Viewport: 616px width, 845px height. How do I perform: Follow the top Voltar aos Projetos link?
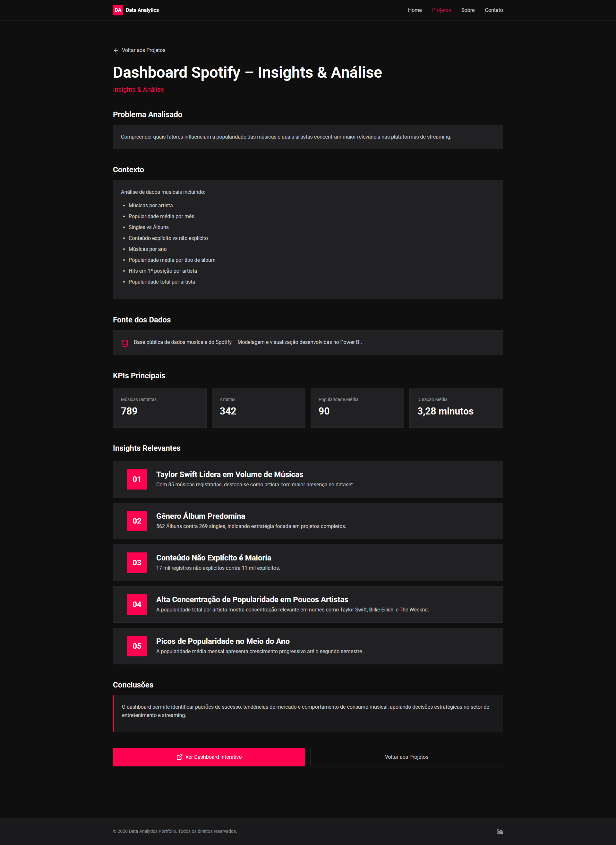click(139, 50)
